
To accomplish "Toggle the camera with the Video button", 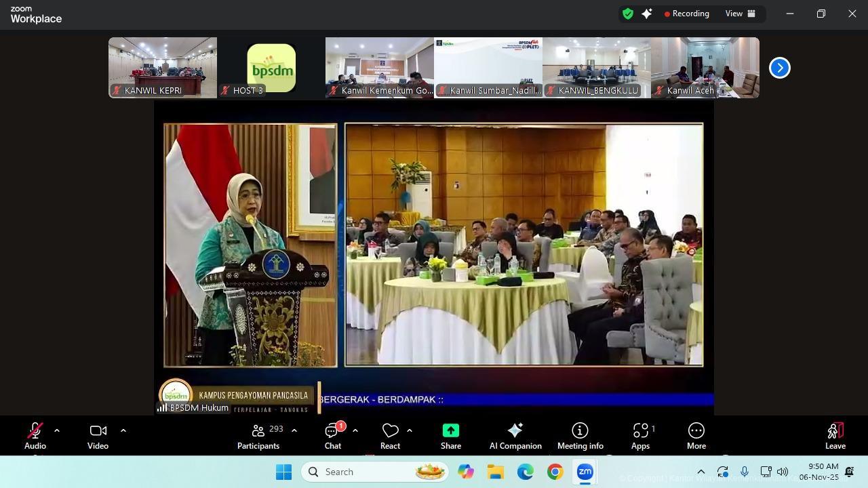I will pos(98,436).
